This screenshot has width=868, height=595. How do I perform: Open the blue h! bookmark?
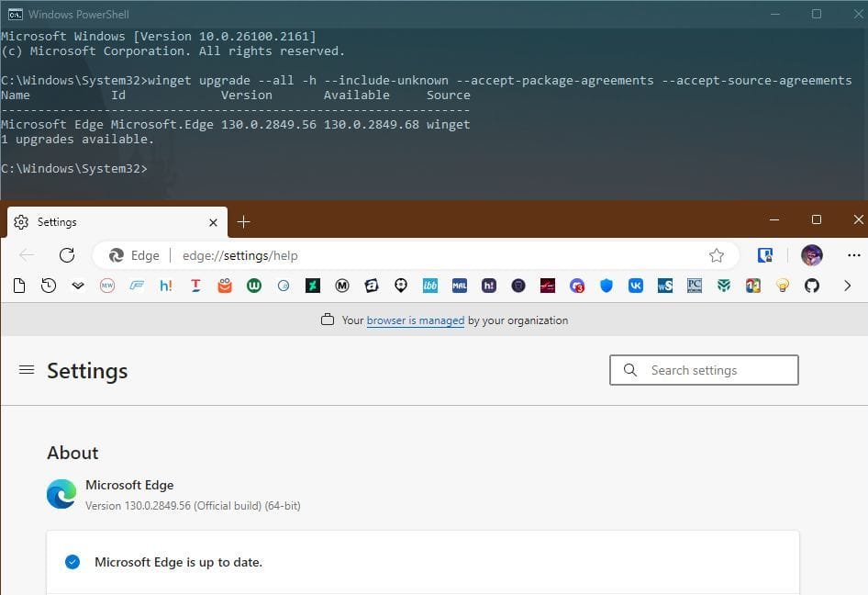166,286
